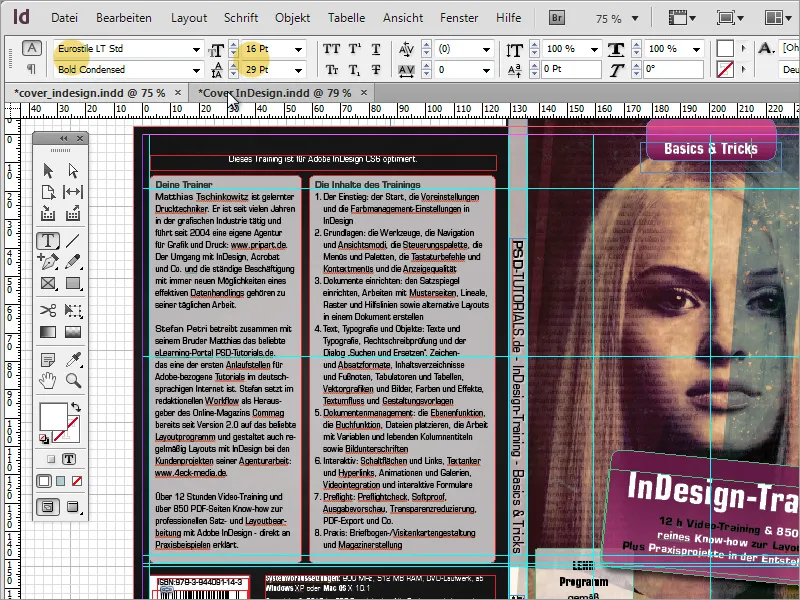800x600 pixels.
Task: Switch to character formatting controls (A button)
Action: [32, 48]
